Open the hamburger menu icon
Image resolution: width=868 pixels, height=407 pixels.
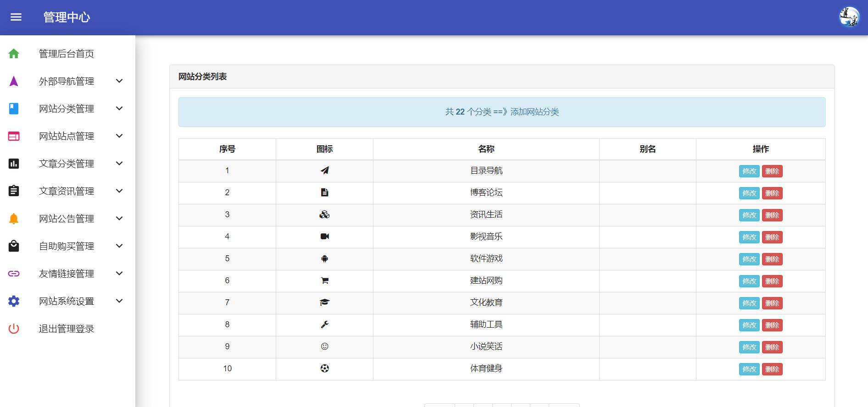16,17
